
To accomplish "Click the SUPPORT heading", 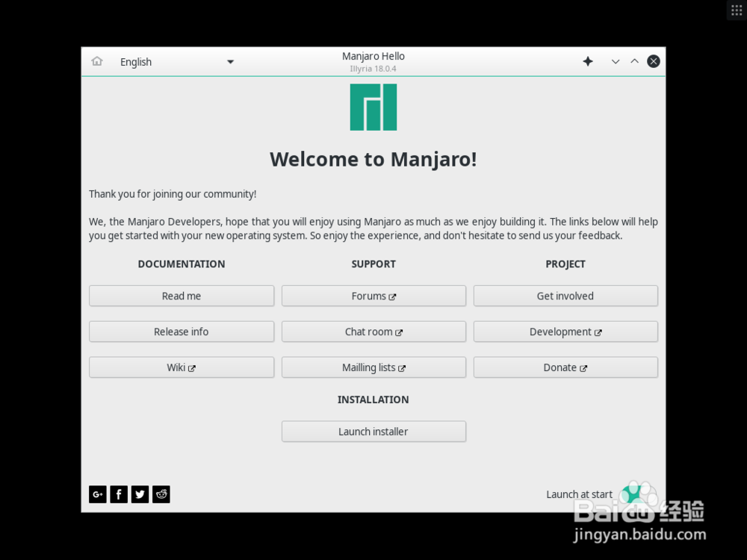I will pos(373,264).
